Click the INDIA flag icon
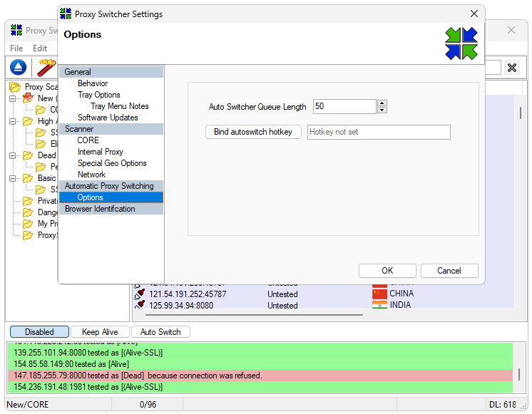 click(379, 304)
